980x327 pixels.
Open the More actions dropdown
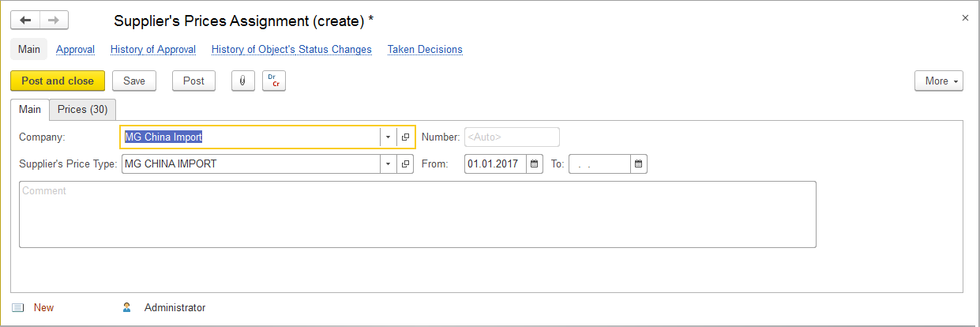point(938,81)
